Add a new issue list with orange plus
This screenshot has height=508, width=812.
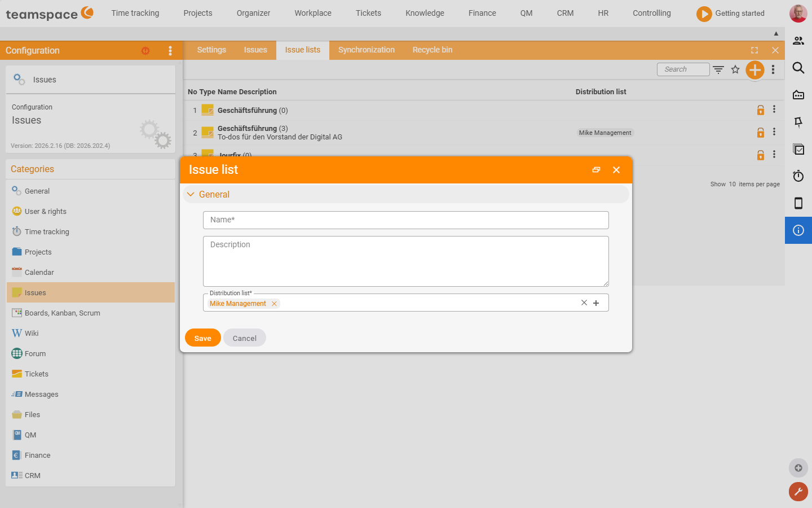(x=755, y=70)
